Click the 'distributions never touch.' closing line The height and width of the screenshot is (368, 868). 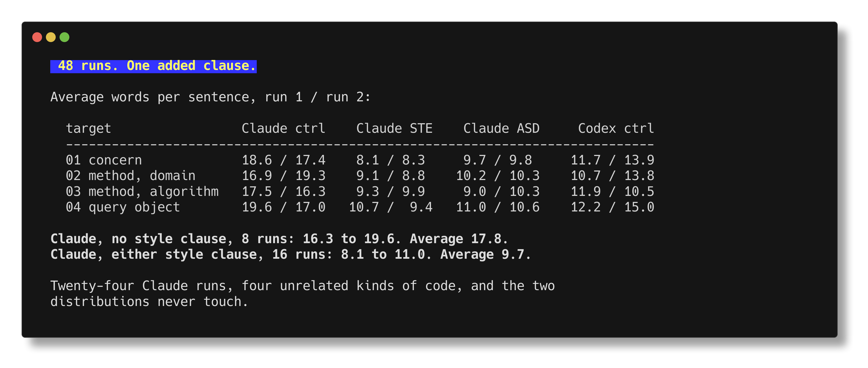(149, 302)
